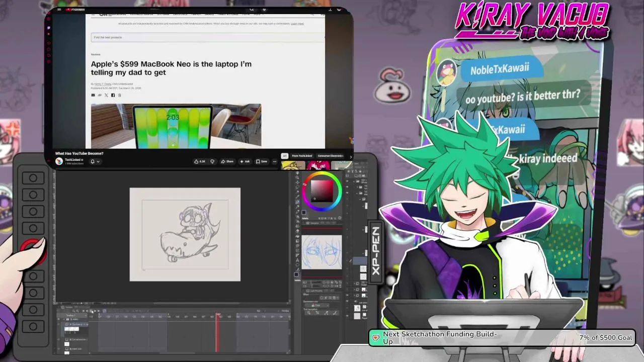644x362 pixels.
Task: Click the main drawing color swatch below the tool palette
Action: click(x=296, y=274)
